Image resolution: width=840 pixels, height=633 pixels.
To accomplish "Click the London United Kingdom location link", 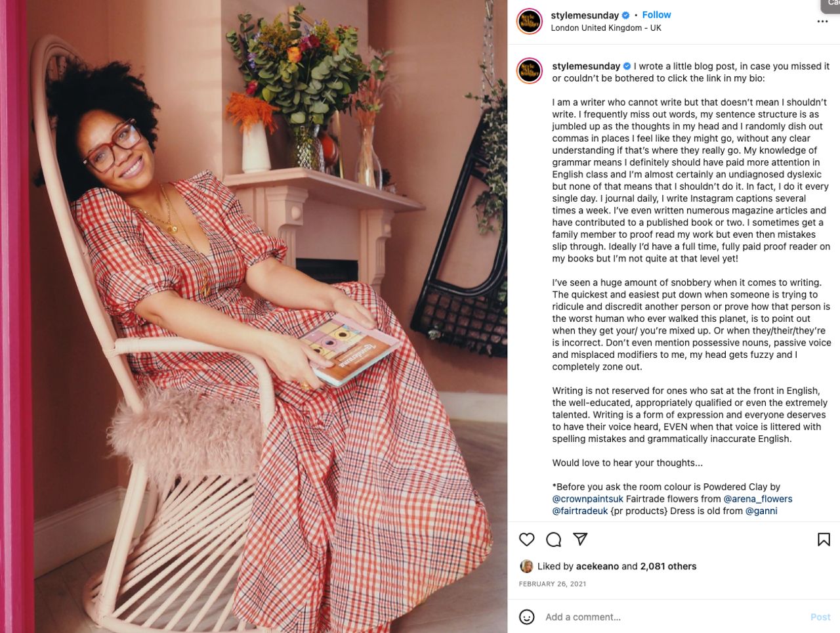I will [606, 28].
